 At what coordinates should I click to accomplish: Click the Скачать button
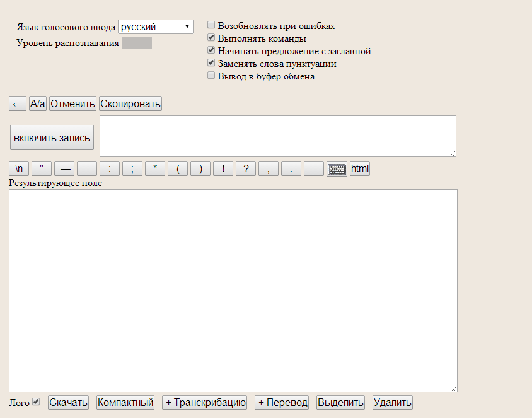[68, 403]
